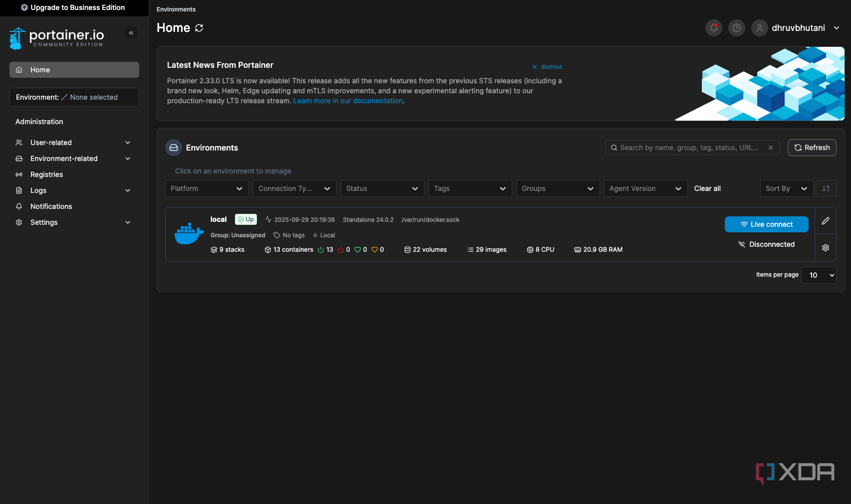
Task: Open local environment settings gear icon
Action: 826,248
